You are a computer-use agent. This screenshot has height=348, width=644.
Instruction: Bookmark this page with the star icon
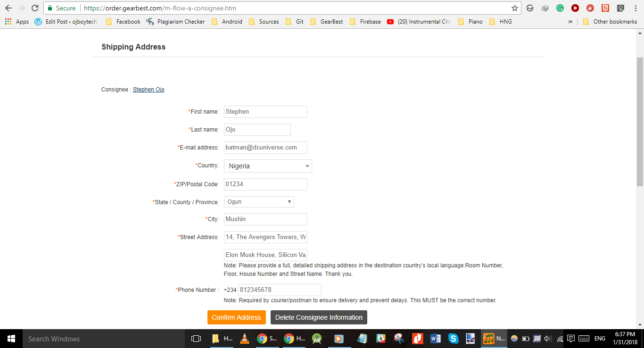515,8
